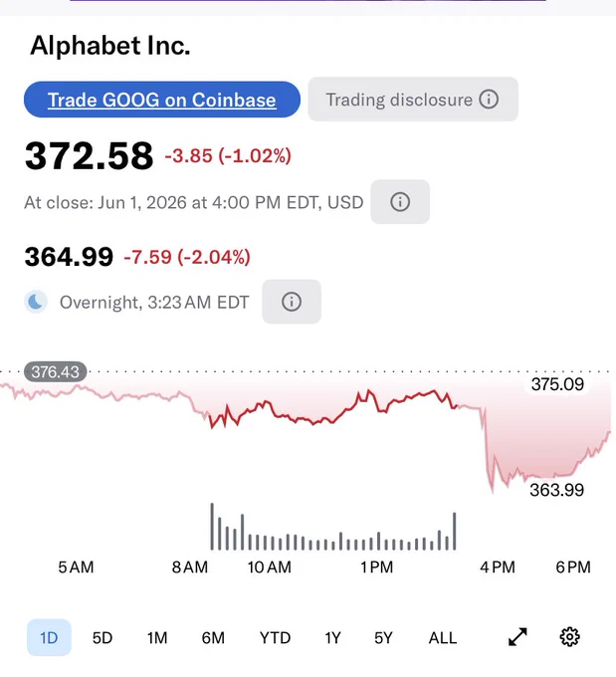Click the overnight moon icon
Image resolution: width=616 pixels, height=677 pixels.
tap(36, 302)
